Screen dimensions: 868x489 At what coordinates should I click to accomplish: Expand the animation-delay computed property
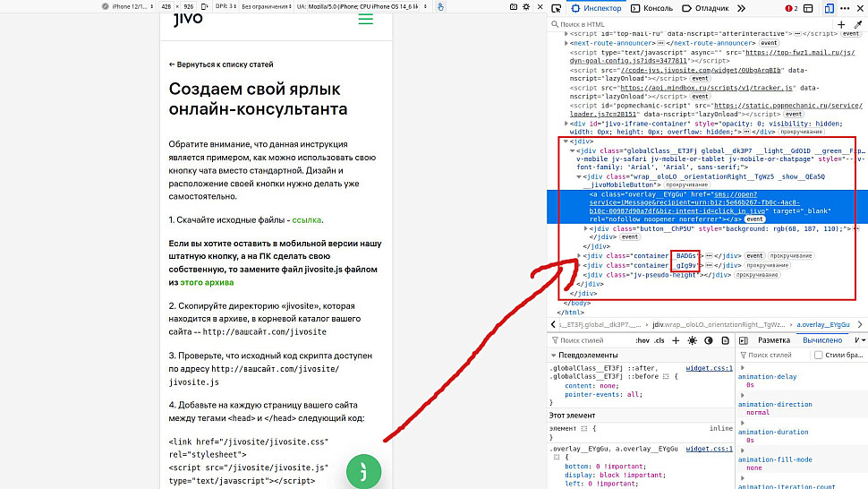point(743,368)
